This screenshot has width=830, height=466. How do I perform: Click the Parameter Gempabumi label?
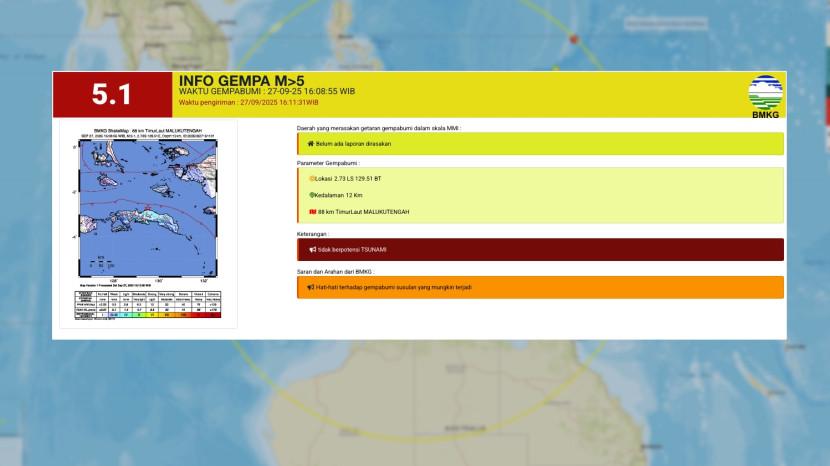328,162
